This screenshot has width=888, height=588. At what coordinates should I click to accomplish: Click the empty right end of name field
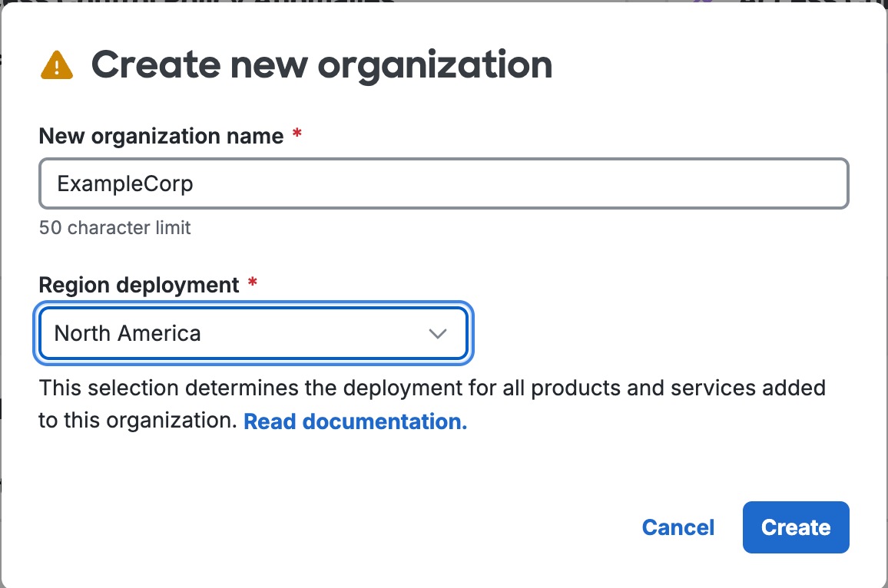(x=768, y=184)
